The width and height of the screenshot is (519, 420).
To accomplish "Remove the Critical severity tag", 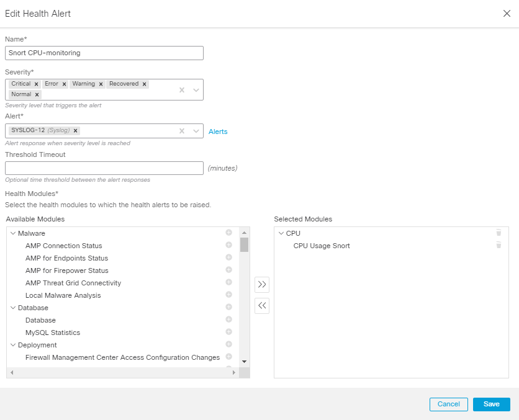I will pos(35,83).
